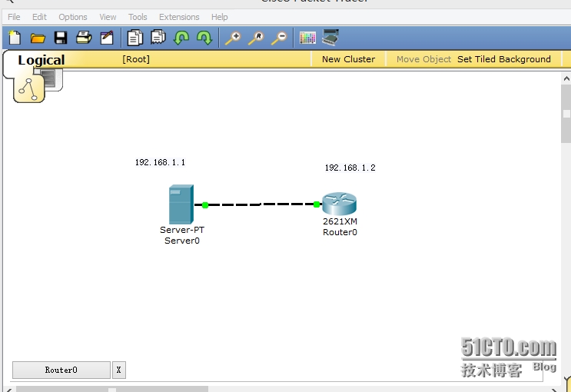Click the 192.168.1.2 note label
Screen dimensions: 571x392
click(350, 168)
